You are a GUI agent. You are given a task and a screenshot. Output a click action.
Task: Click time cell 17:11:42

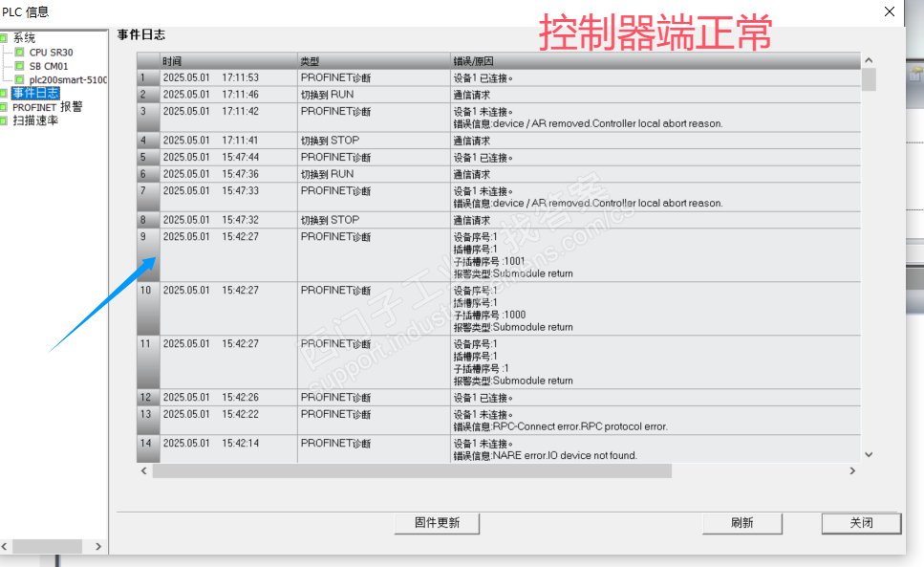(x=241, y=112)
